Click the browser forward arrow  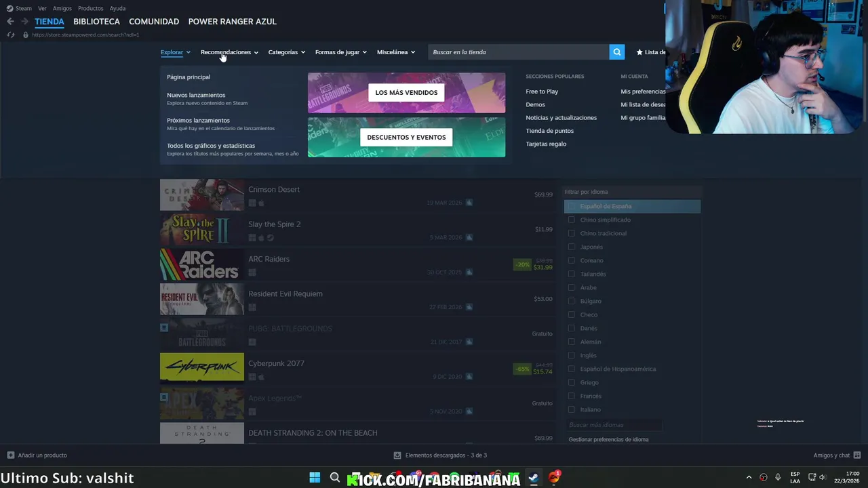point(24,22)
